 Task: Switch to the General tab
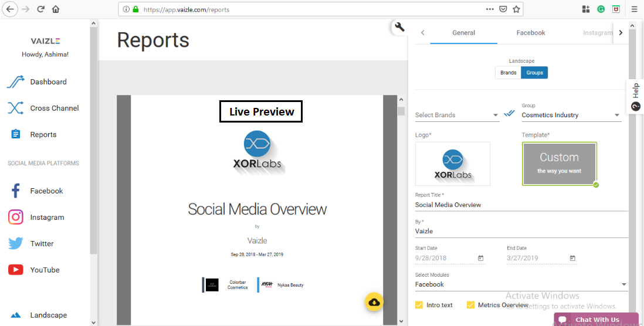464,32
